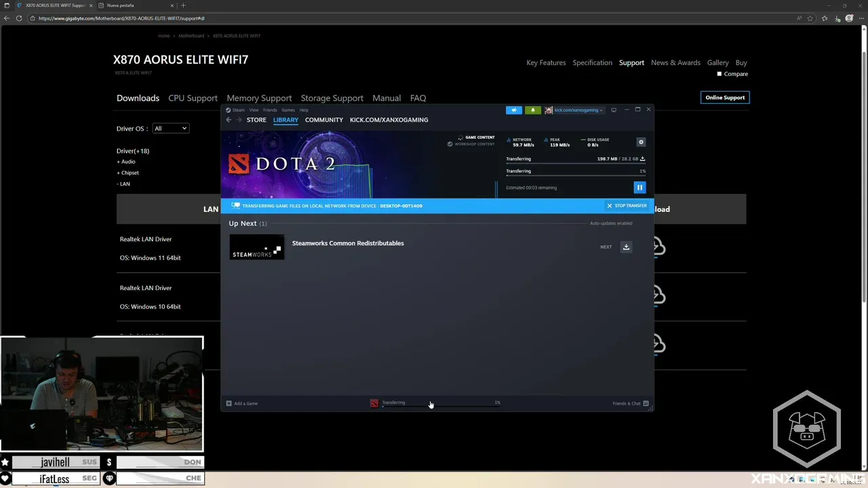868x488 pixels.
Task: Click Driver(+18) heading
Action: pos(133,151)
